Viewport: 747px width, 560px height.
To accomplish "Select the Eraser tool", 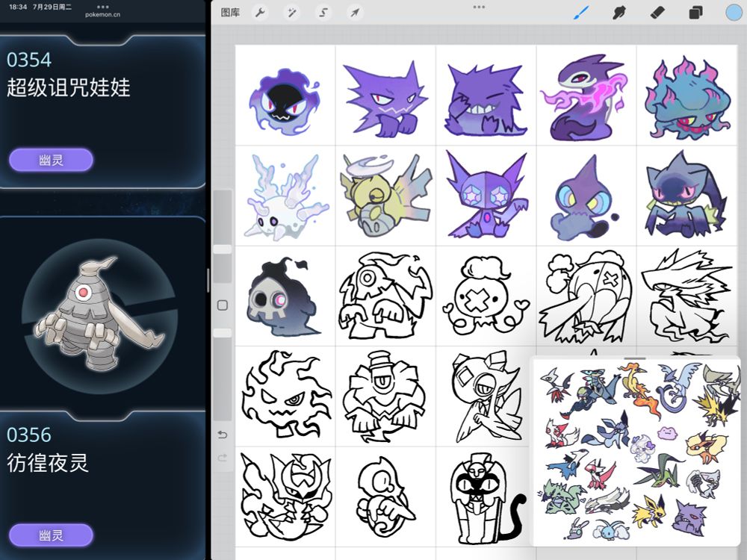I will [657, 13].
